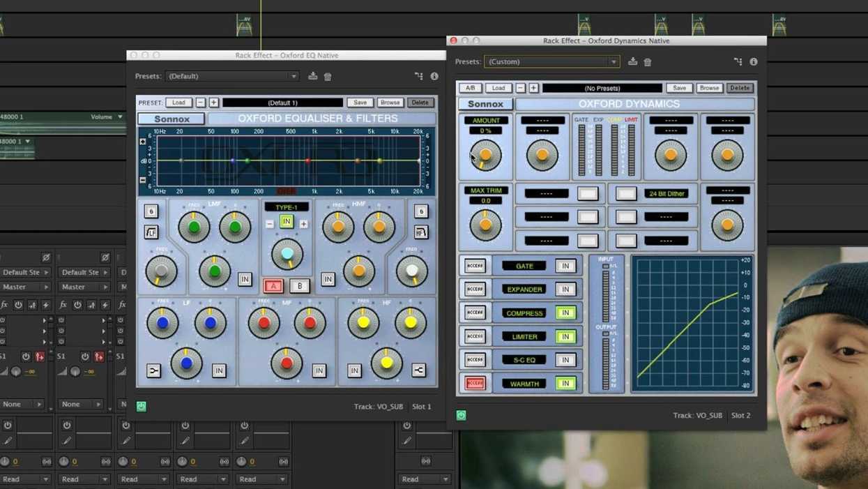Select EQ comparison setting B

tap(300, 286)
